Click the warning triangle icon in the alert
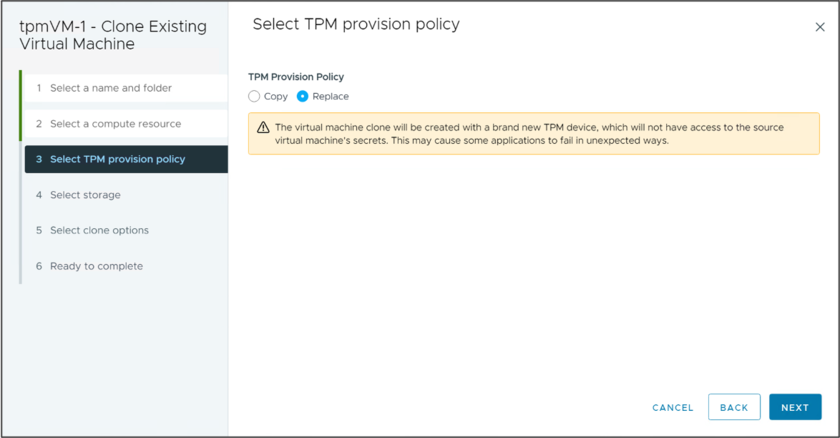840x438 pixels. pos(263,128)
